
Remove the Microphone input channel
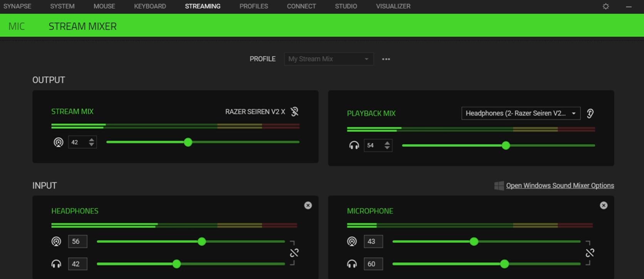pos(604,205)
